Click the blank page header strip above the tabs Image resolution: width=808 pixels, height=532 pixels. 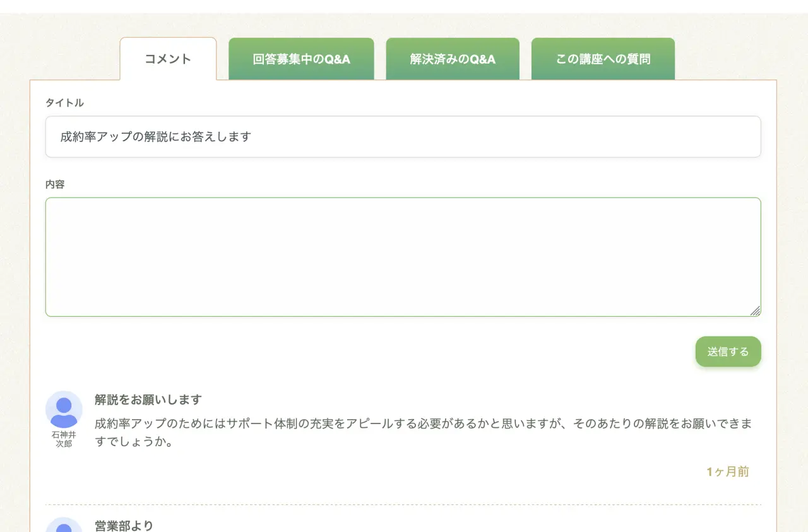pos(404,6)
